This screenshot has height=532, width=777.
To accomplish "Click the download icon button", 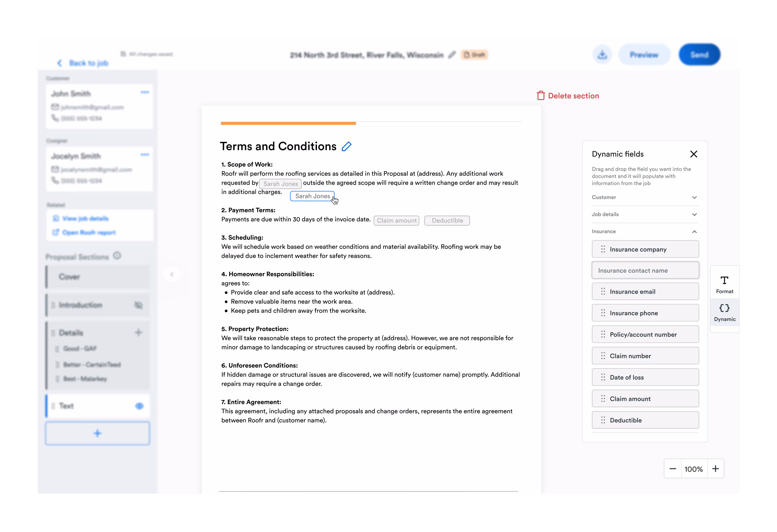I will tap(602, 55).
